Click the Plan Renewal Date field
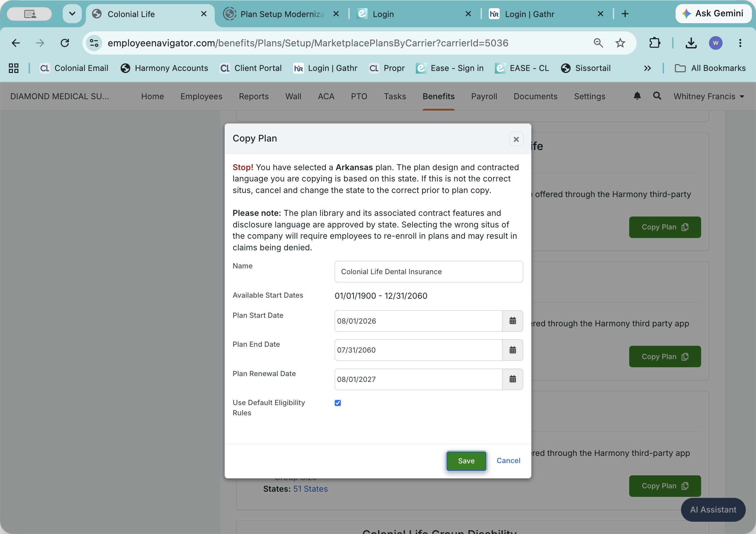The width and height of the screenshot is (756, 534). point(419,379)
